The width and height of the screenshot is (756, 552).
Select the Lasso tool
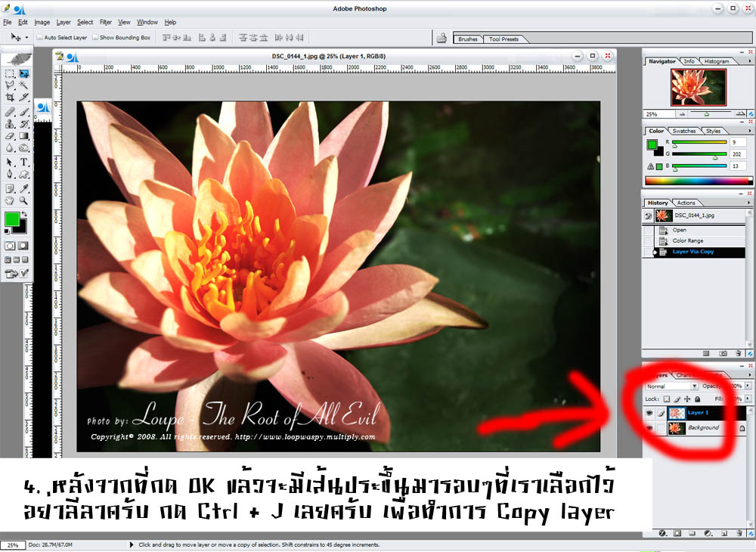[10, 85]
